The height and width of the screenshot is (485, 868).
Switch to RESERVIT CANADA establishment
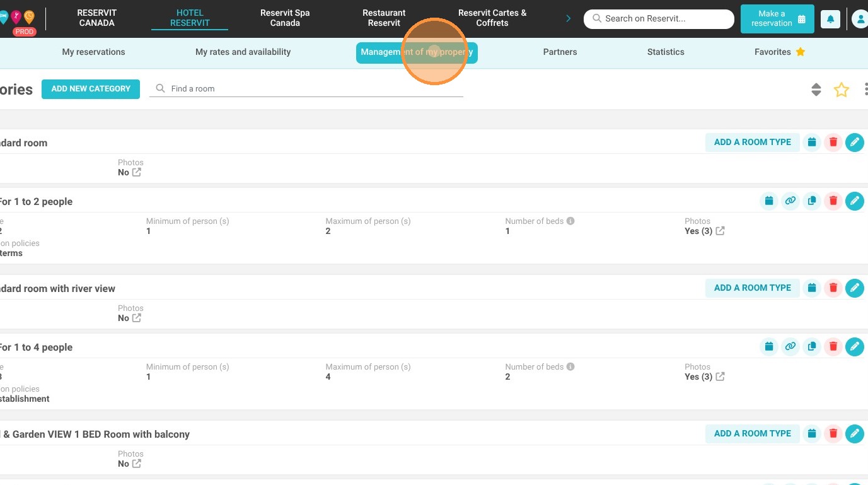coord(96,18)
